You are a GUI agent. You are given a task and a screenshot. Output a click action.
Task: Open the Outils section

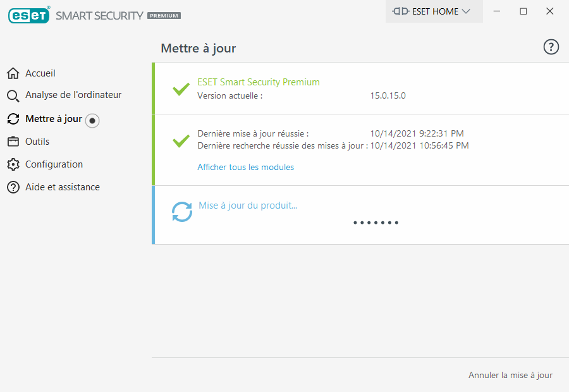tap(37, 142)
